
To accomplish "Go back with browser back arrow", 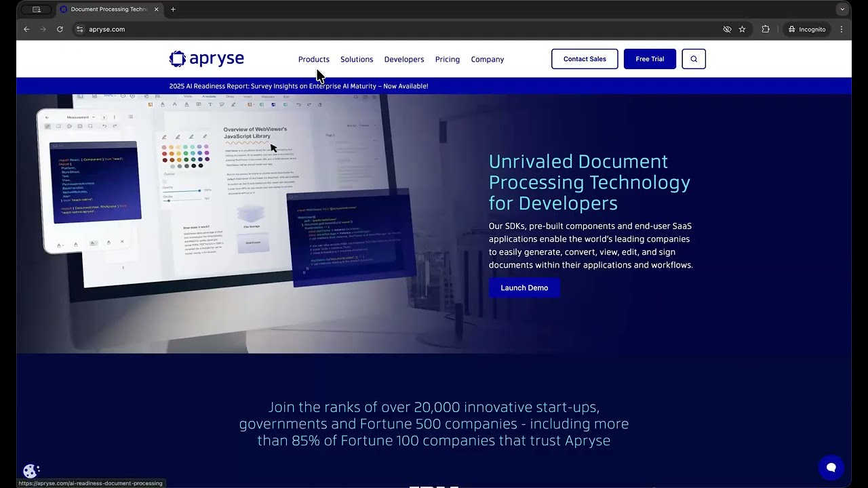I will coord(26,29).
